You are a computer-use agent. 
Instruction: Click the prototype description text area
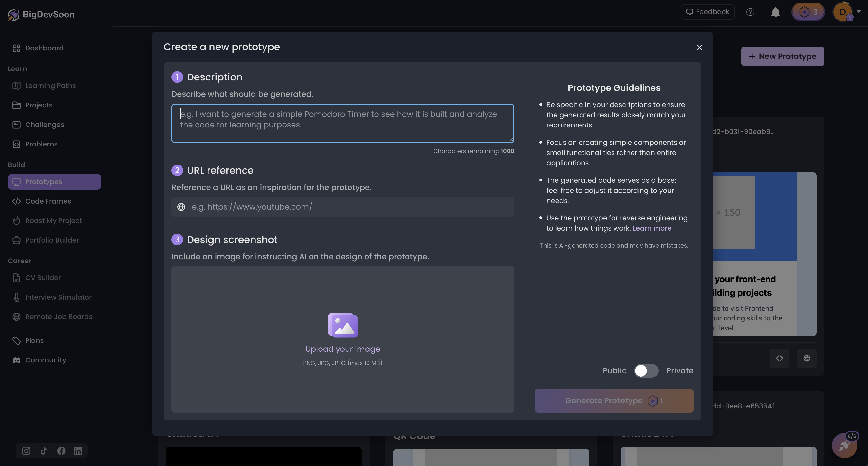[x=342, y=123]
